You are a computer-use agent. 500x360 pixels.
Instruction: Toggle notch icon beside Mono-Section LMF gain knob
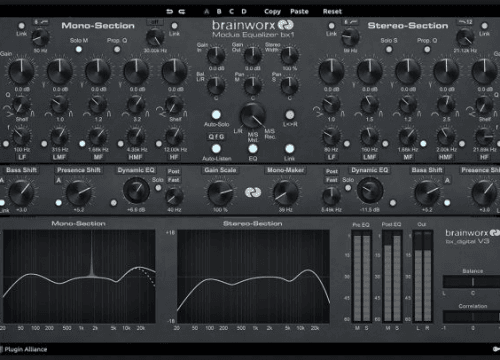43,85
